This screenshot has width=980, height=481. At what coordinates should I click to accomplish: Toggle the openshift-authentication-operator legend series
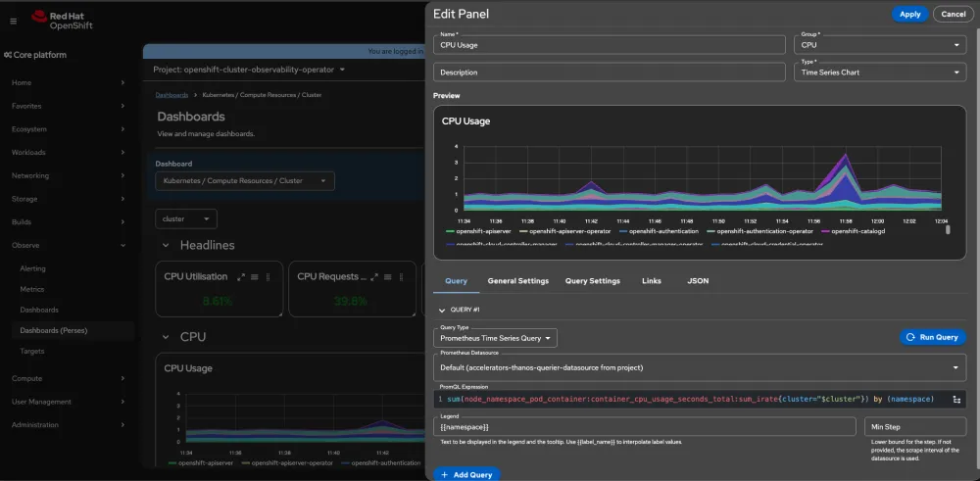pyautogui.click(x=761, y=231)
